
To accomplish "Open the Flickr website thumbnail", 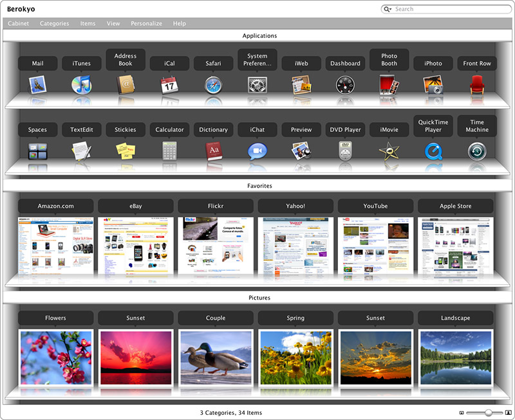I will [x=216, y=245].
